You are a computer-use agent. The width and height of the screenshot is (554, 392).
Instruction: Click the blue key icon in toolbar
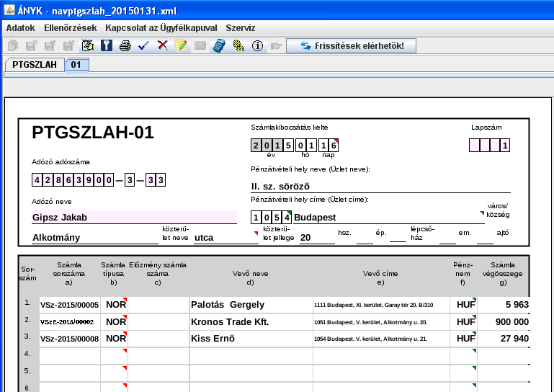click(x=107, y=46)
